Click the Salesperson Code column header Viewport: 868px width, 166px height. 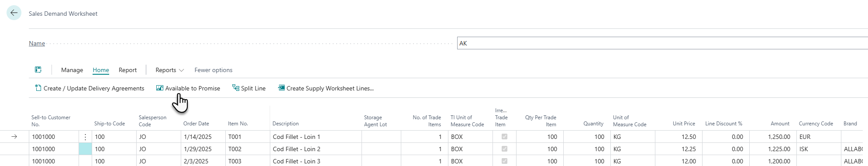coord(152,121)
